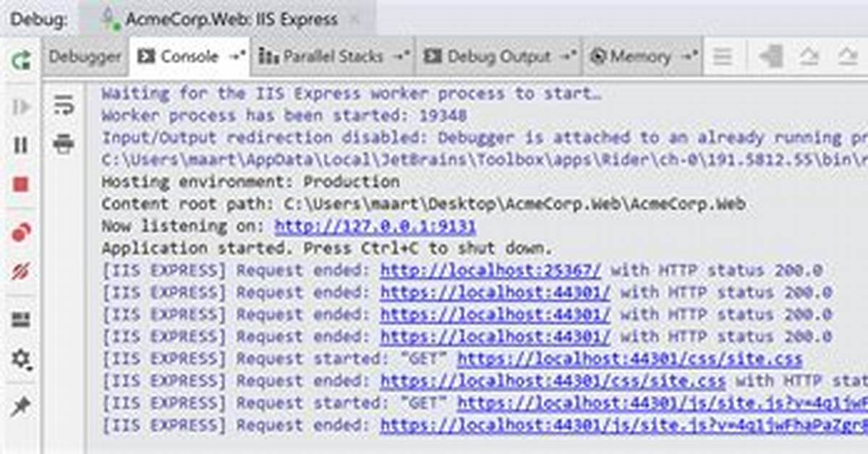868x454 pixels.
Task: Click the Print console icon
Action: coord(64,145)
